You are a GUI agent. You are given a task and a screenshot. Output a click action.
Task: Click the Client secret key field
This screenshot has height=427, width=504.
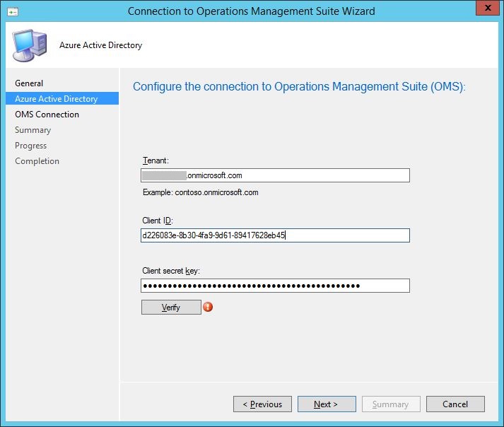coord(275,286)
